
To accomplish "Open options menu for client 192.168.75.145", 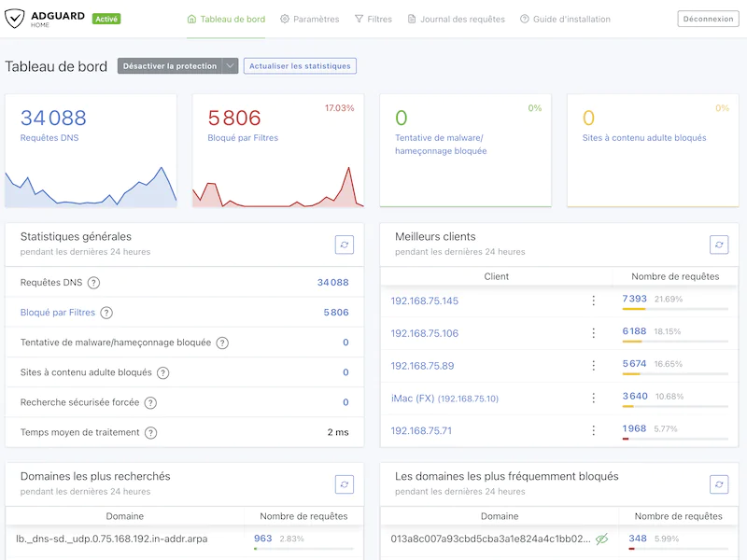I will point(594,301).
